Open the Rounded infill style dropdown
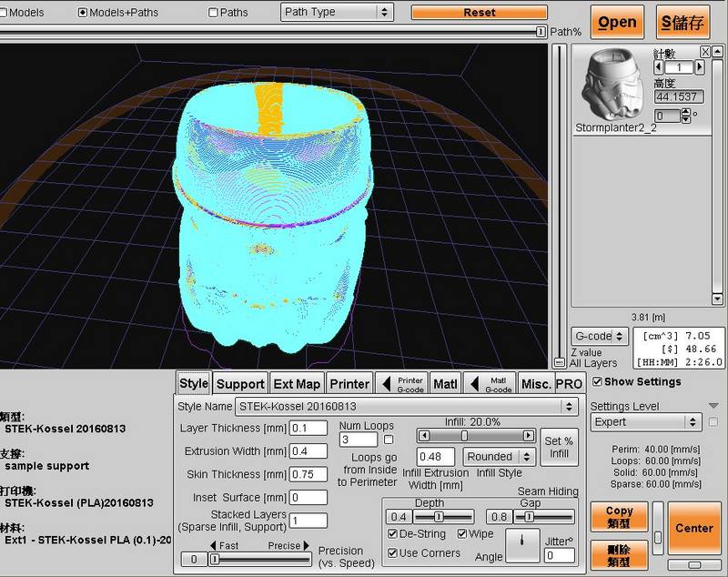Viewport: 728px width, 577px height. click(499, 457)
